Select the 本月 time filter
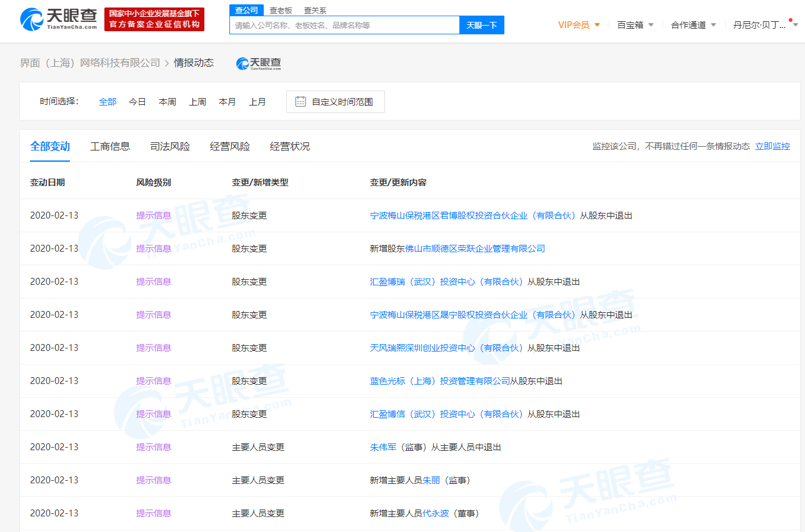 point(227,101)
